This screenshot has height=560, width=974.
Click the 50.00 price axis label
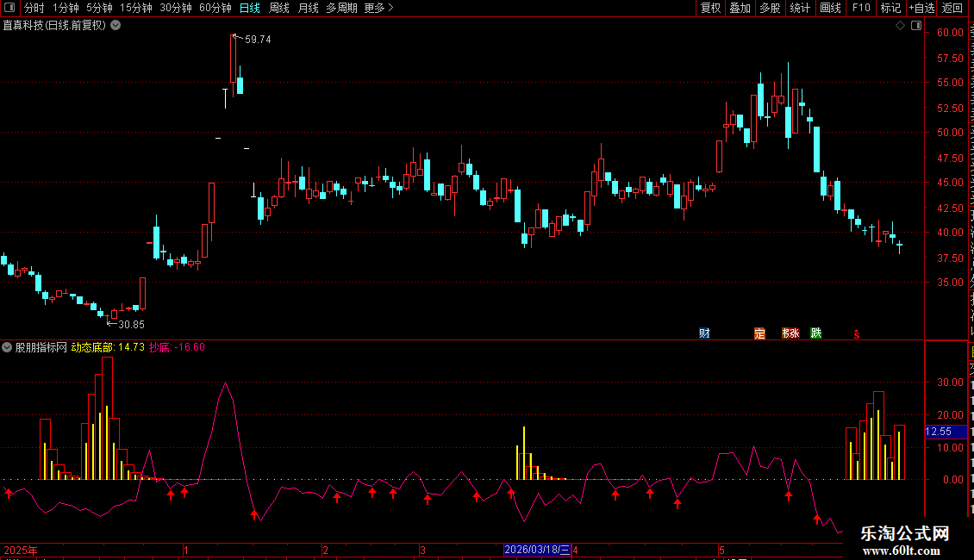coord(951,132)
